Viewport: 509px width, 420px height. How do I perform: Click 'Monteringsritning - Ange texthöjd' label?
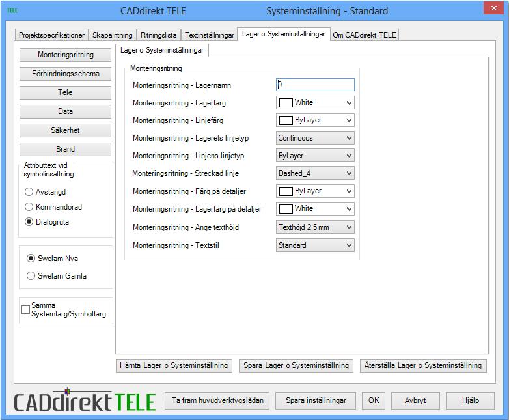tap(186, 227)
